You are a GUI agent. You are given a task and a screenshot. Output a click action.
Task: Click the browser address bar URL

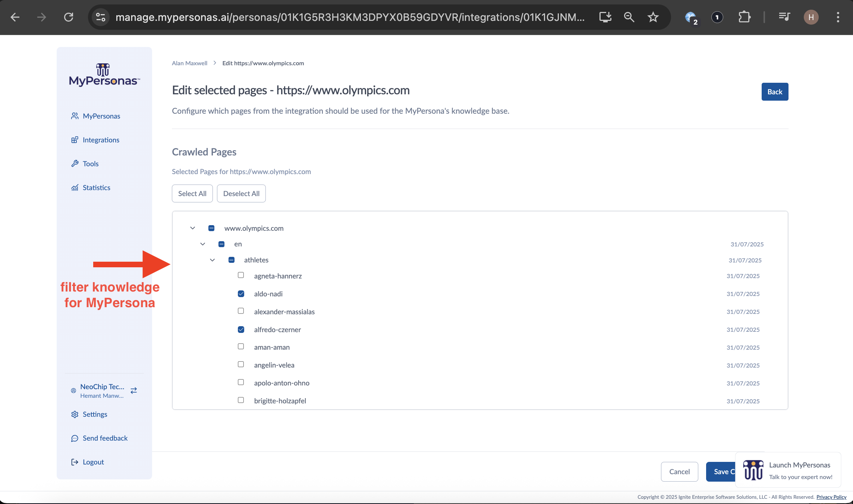point(350,17)
